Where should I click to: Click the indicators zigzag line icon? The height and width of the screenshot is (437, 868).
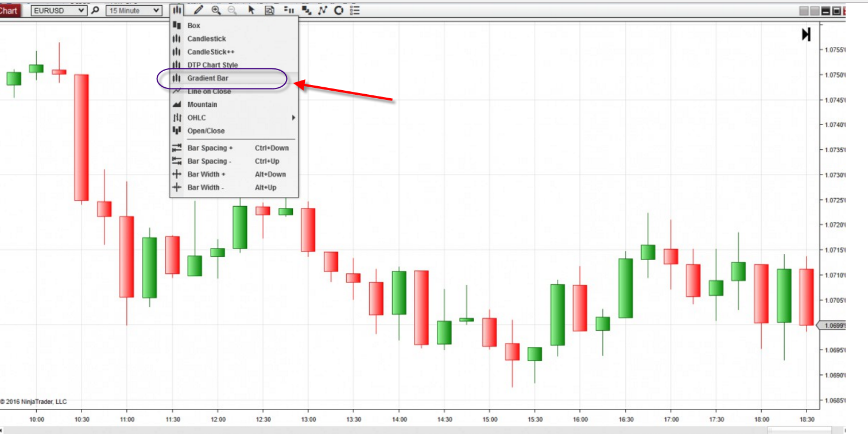pyautogui.click(x=323, y=10)
